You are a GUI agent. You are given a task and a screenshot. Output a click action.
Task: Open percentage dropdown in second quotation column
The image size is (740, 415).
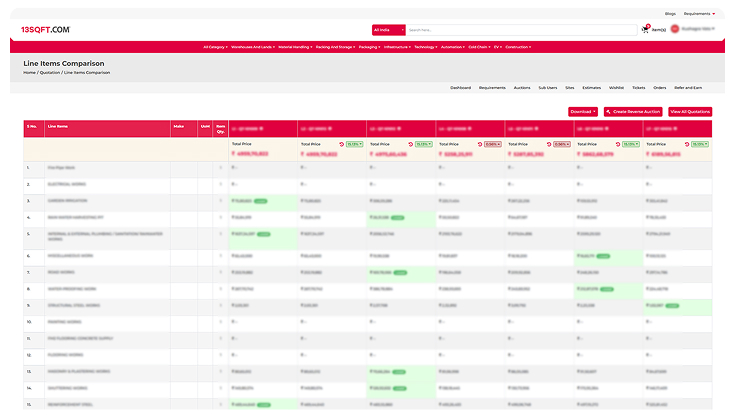click(354, 144)
